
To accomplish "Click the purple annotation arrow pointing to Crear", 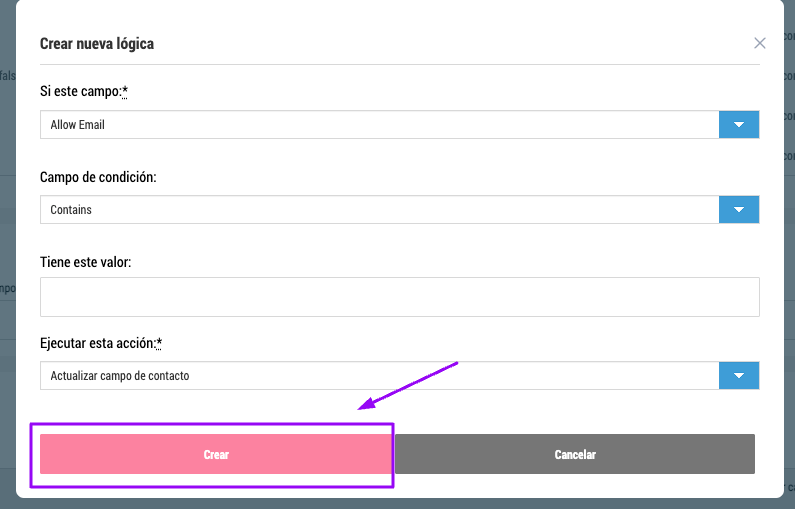I will tap(408, 386).
